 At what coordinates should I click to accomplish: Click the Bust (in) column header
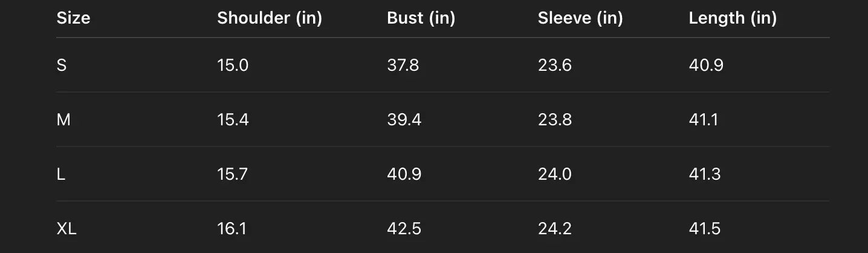(x=421, y=18)
